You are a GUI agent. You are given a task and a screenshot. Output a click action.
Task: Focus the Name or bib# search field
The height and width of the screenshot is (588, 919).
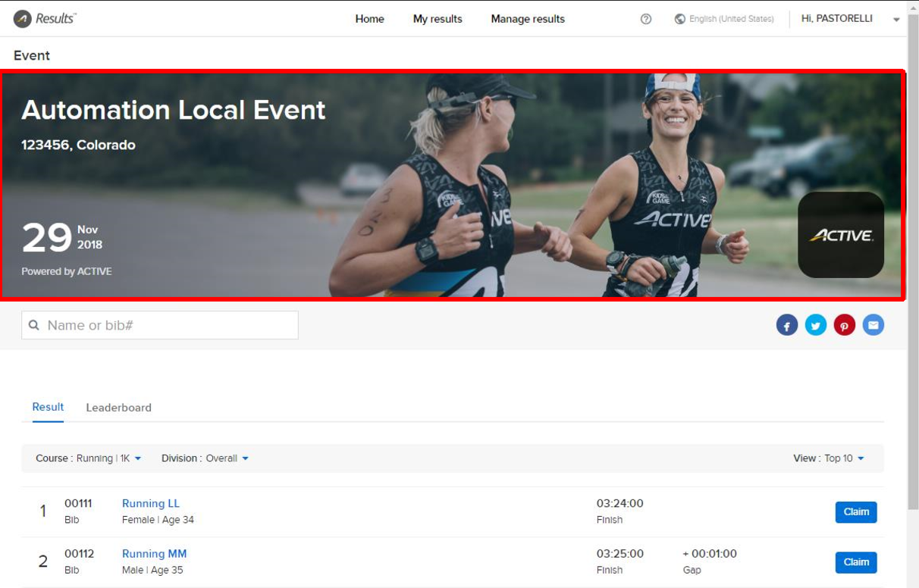160,325
